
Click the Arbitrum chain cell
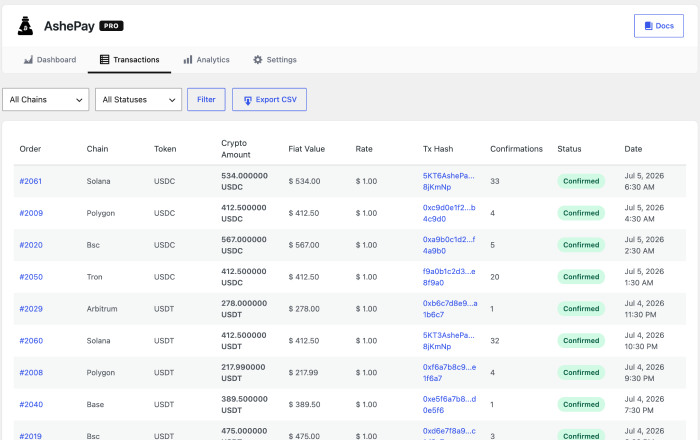click(102, 309)
